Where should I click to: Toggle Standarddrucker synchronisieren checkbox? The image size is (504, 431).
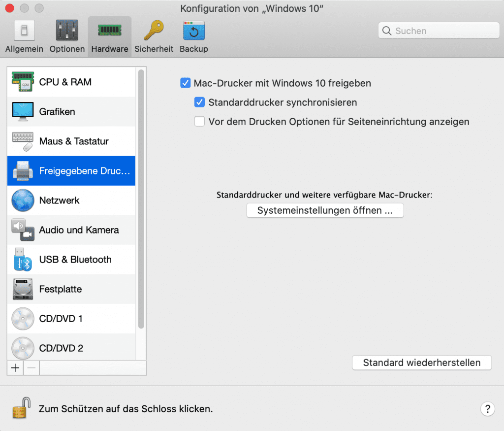tap(199, 102)
